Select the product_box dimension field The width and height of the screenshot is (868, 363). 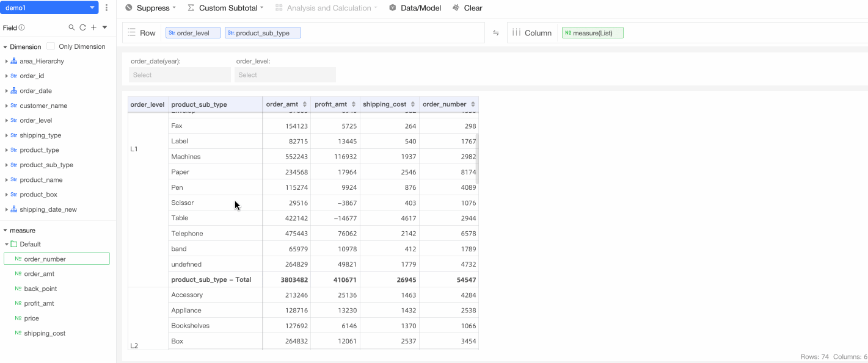pyautogui.click(x=38, y=195)
